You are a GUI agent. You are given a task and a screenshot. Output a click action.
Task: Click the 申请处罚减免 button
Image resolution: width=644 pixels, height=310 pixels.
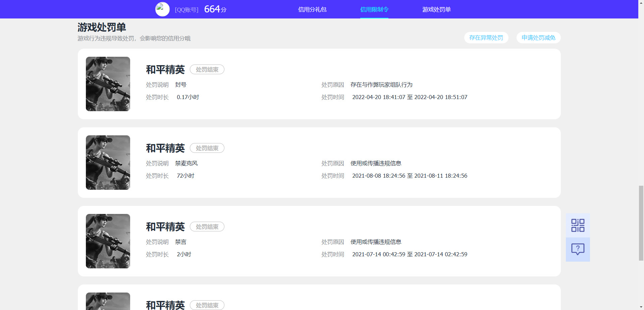(538, 38)
